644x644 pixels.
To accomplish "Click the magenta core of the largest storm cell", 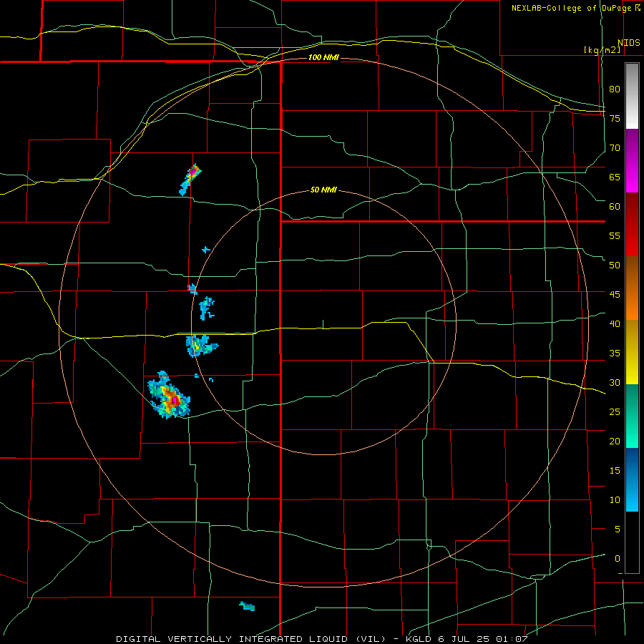I will coord(174,399).
